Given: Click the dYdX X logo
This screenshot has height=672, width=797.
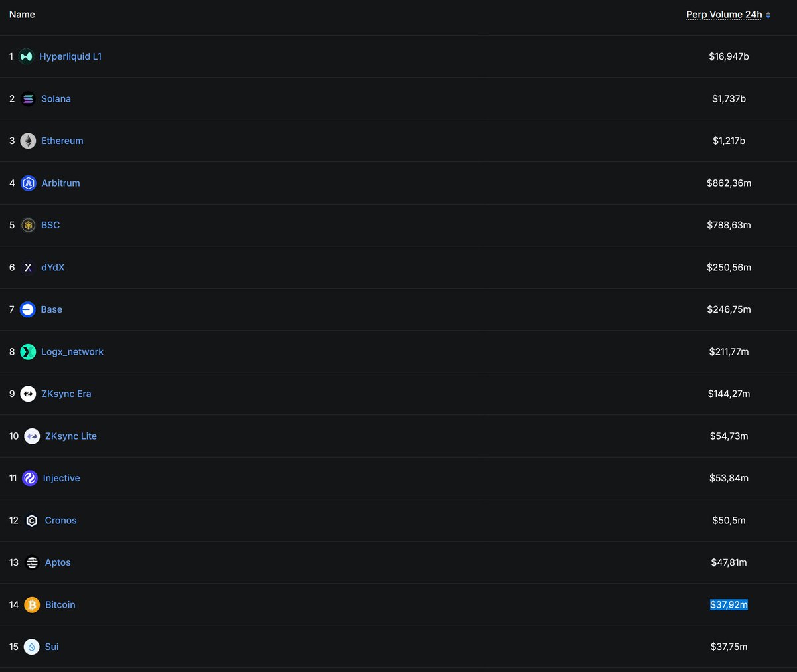Looking at the screenshot, I should pyautogui.click(x=28, y=268).
